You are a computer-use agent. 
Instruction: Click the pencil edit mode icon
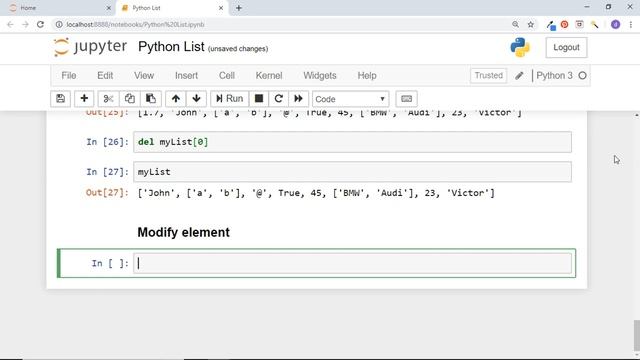click(x=519, y=76)
